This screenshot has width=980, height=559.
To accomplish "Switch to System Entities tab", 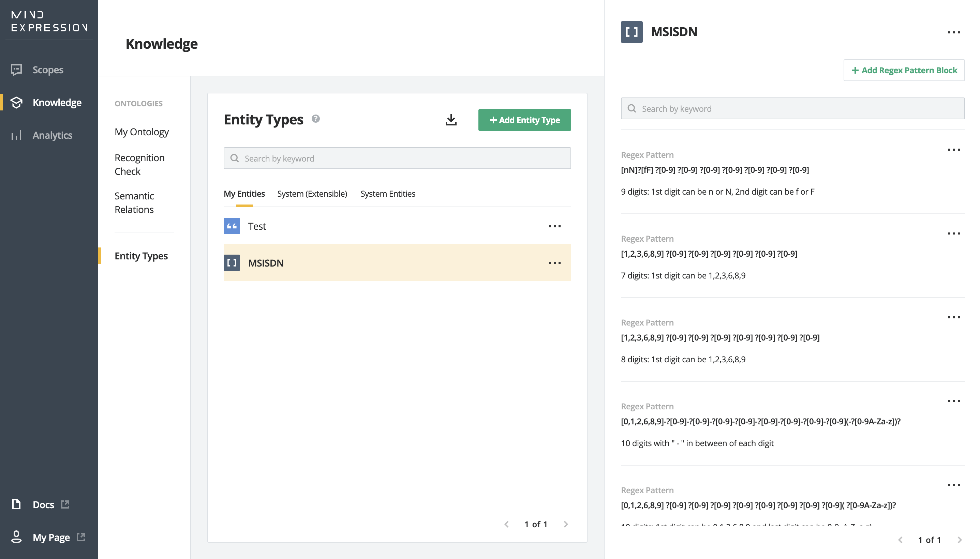I will 387,194.
